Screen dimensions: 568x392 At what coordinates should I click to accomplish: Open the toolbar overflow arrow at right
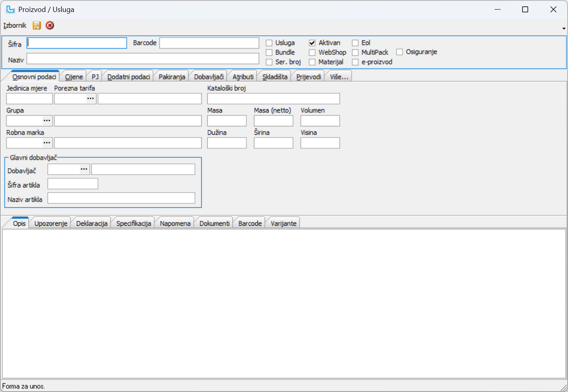tap(564, 28)
